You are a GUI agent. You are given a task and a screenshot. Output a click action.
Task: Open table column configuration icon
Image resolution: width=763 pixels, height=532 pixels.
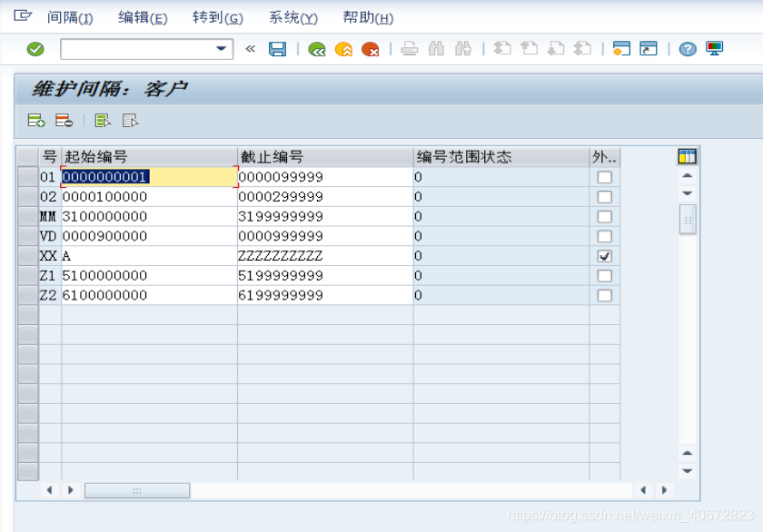coord(687,156)
